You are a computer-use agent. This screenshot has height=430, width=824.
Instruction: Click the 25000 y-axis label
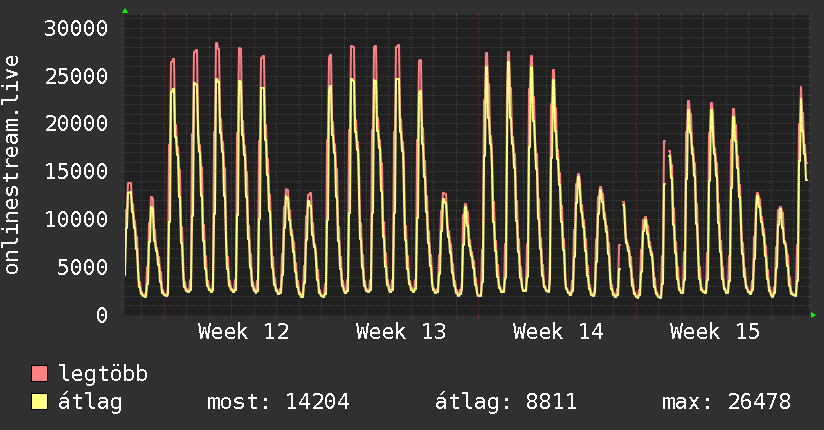(x=76, y=76)
